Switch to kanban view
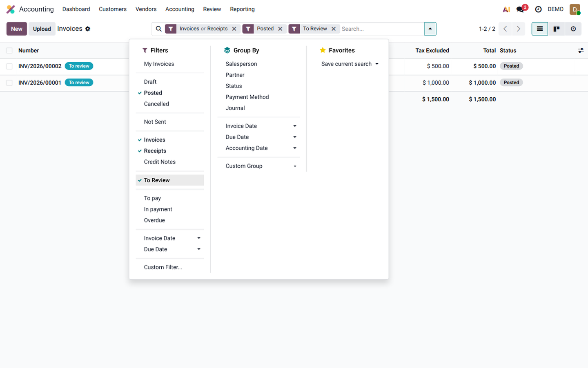 (x=557, y=29)
